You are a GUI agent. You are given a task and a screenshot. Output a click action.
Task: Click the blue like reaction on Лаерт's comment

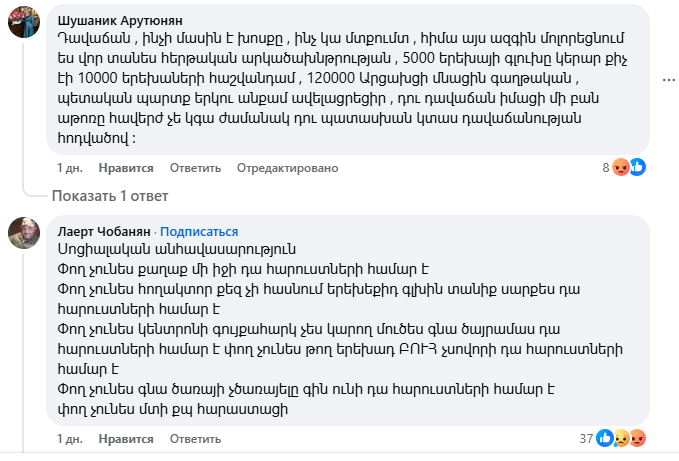[x=605, y=438]
